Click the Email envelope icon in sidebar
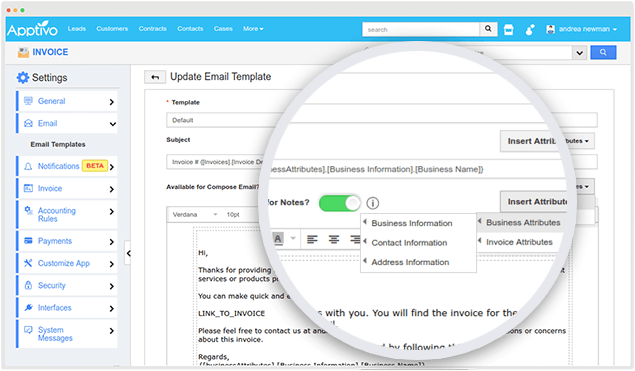The height and width of the screenshot is (371, 635). click(x=28, y=123)
